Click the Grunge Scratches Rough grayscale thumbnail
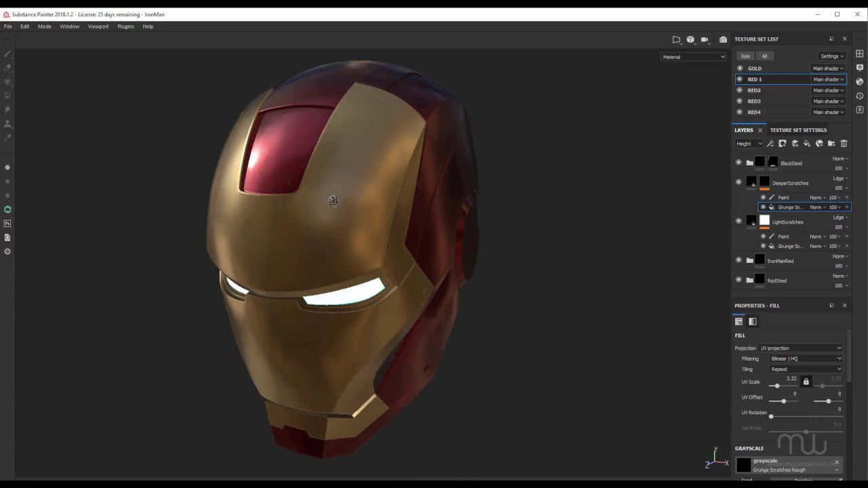This screenshot has height=488, width=868. click(x=744, y=465)
